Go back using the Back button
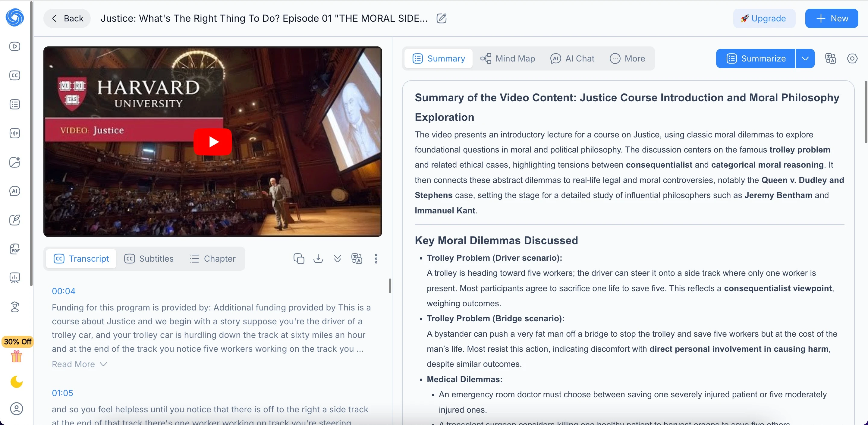The width and height of the screenshot is (868, 425). click(67, 18)
